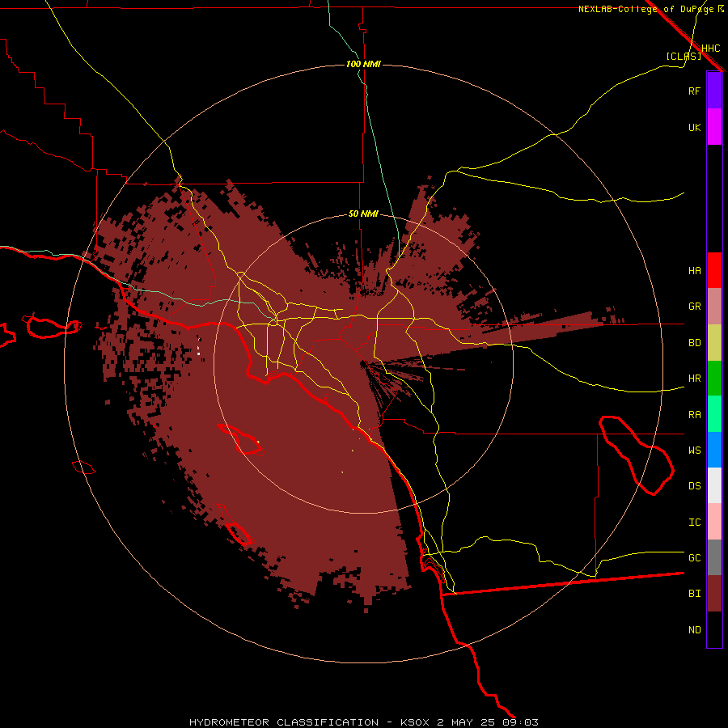
Task: Click the WS legend label
Action: [694, 451]
